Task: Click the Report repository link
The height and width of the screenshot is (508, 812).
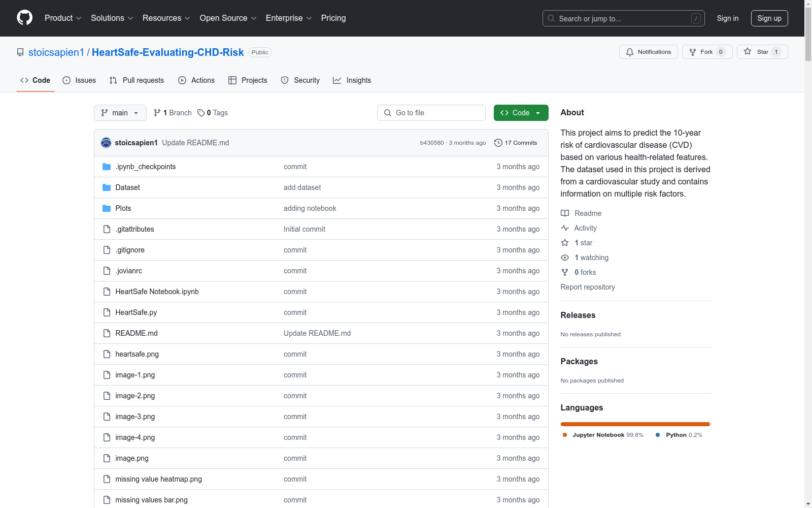Action: (588, 287)
